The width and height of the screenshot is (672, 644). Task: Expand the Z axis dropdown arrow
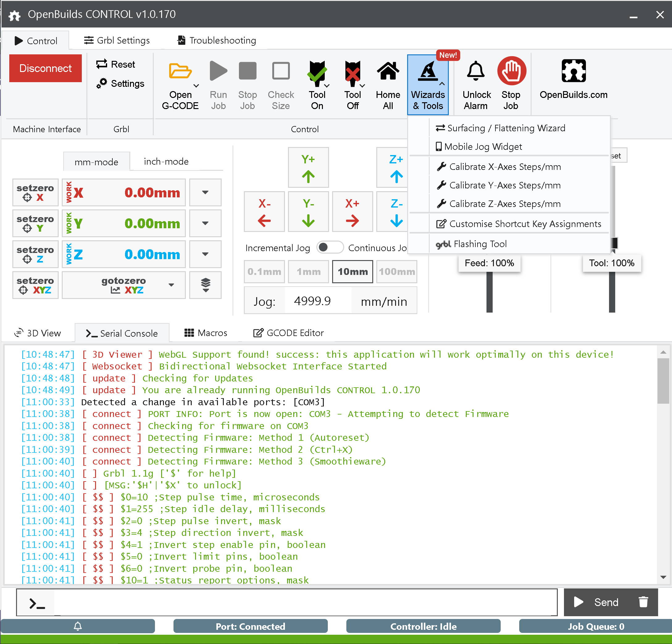[x=205, y=254]
